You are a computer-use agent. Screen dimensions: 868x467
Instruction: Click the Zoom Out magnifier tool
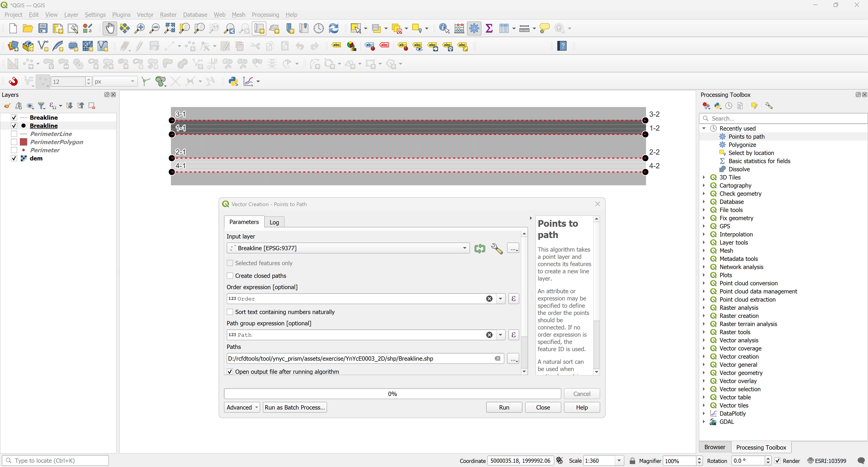pyautogui.click(x=154, y=28)
